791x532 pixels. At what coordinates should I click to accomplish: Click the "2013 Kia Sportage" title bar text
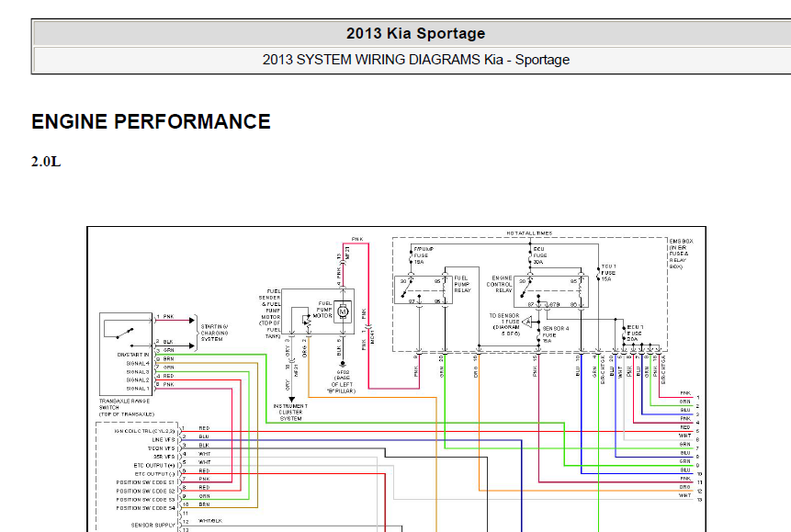(x=415, y=33)
